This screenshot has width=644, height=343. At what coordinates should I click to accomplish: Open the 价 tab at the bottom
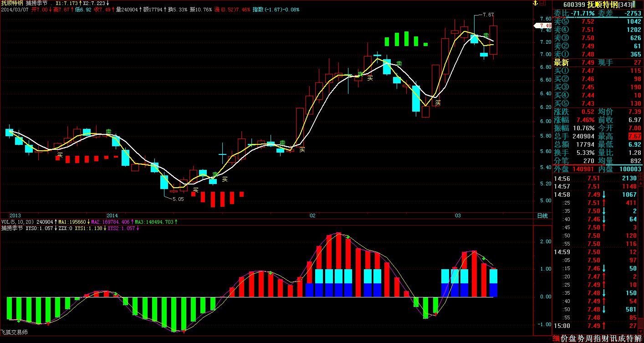(565, 338)
